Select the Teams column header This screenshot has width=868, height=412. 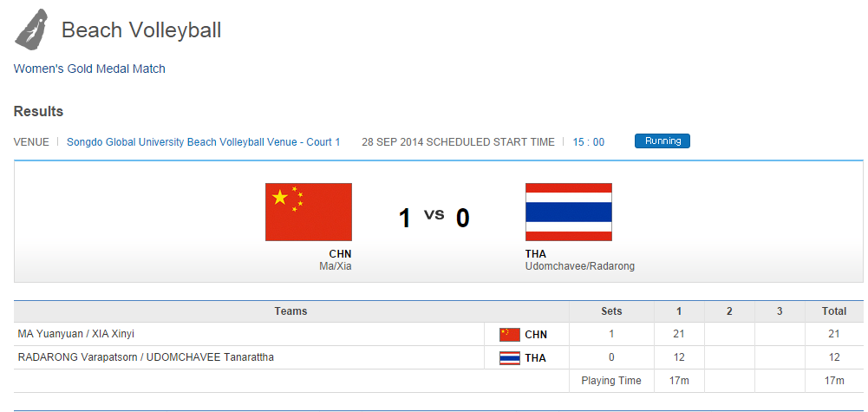[290, 311]
